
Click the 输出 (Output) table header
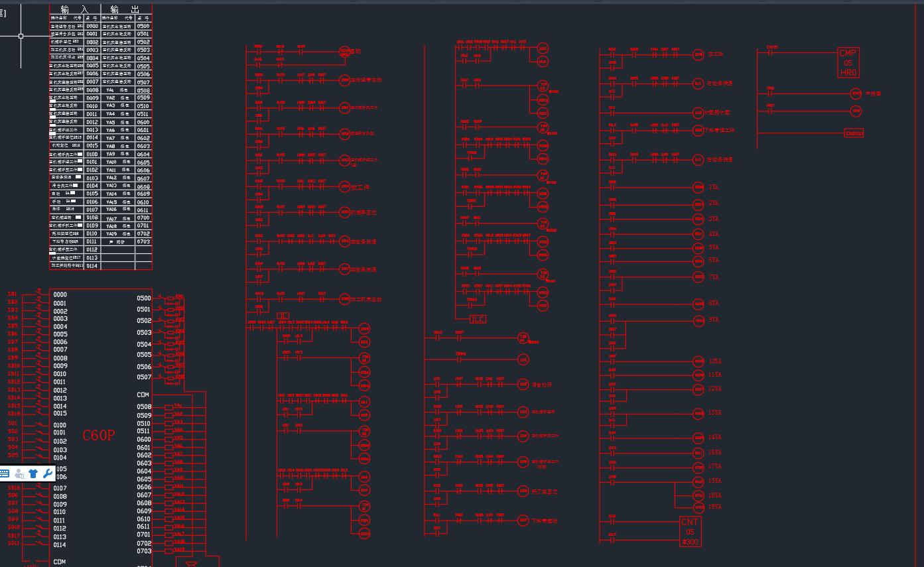click(125, 9)
